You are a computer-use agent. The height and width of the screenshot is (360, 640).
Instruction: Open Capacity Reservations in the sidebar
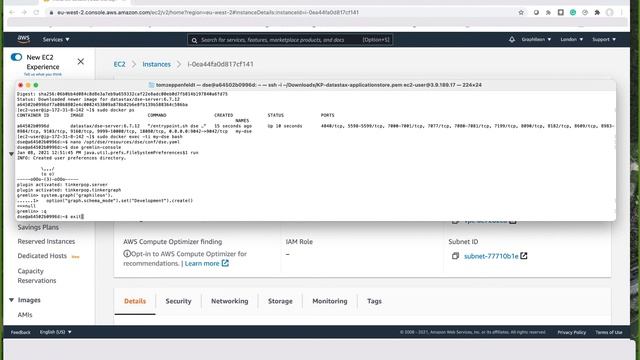(37, 276)
